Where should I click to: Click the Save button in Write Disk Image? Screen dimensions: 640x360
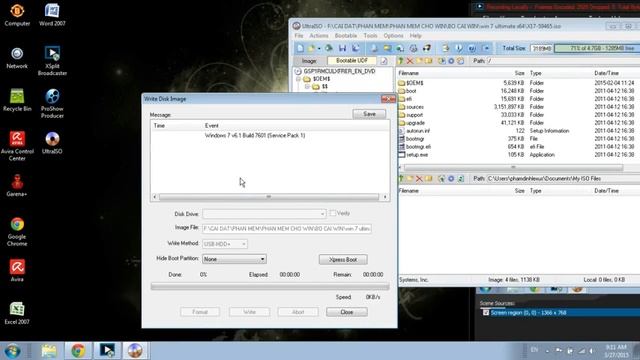pyautogui.click(x=369, y=114)
